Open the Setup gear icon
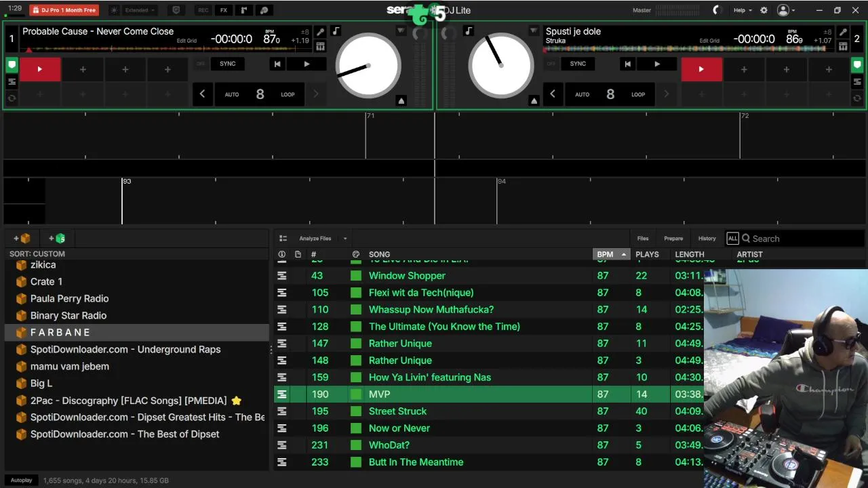The image size is (868, 488). [764, 10]
